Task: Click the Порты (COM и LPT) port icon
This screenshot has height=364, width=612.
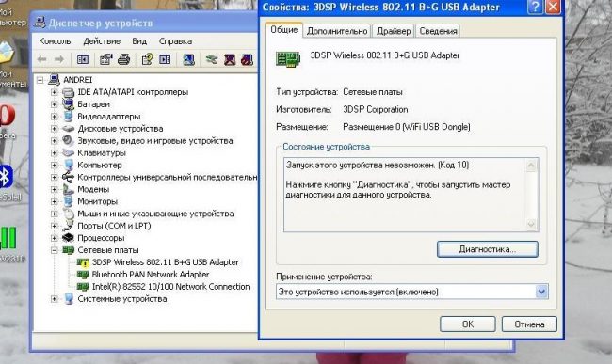Action: pos(69,226)
